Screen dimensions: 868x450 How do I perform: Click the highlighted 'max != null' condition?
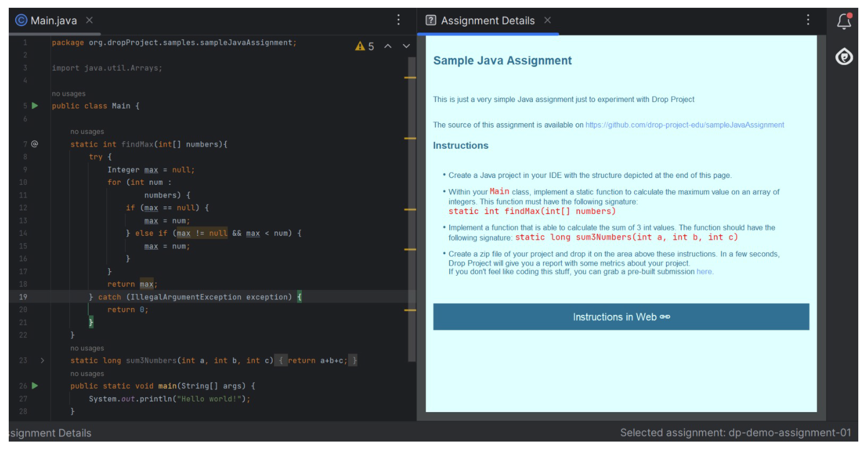(x=202, y=233)
